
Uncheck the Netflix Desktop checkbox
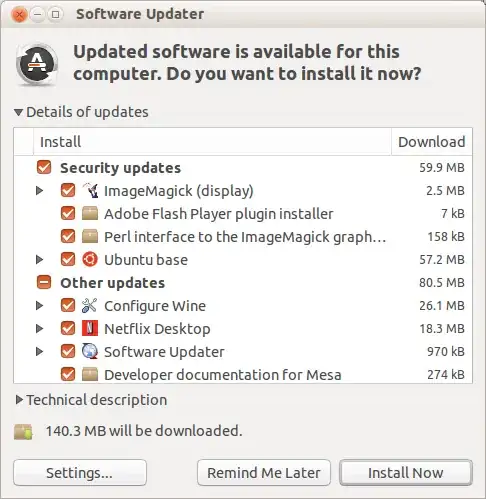[x=68, y=328]
